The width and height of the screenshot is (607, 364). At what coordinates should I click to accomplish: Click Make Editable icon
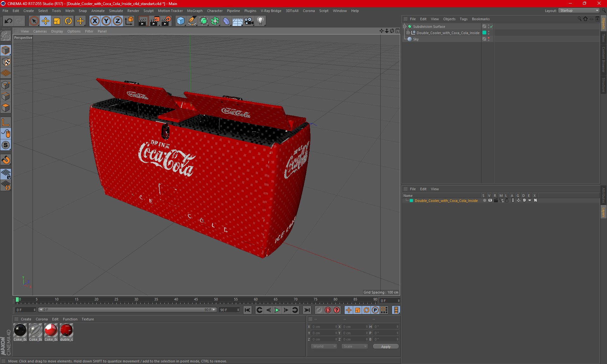pos(6,36)
